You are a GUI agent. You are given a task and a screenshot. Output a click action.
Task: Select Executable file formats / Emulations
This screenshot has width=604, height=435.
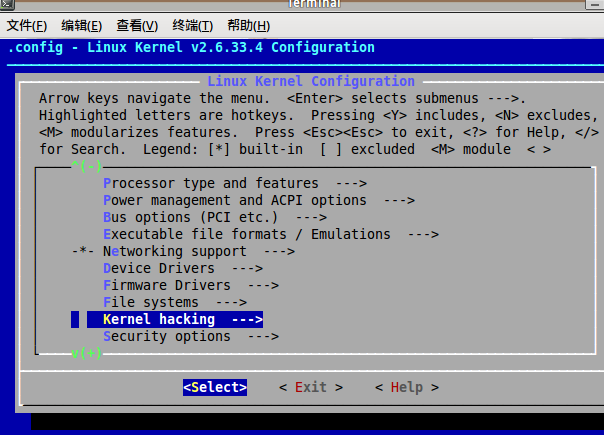pyautogui.click(x=271, y=234)
